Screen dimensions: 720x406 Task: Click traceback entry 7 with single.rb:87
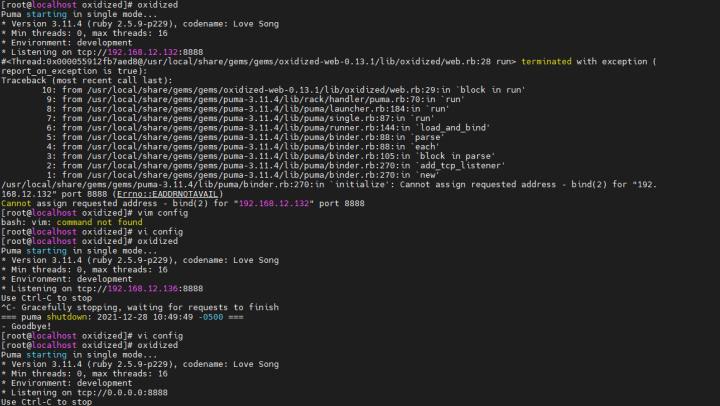[240, 118]
